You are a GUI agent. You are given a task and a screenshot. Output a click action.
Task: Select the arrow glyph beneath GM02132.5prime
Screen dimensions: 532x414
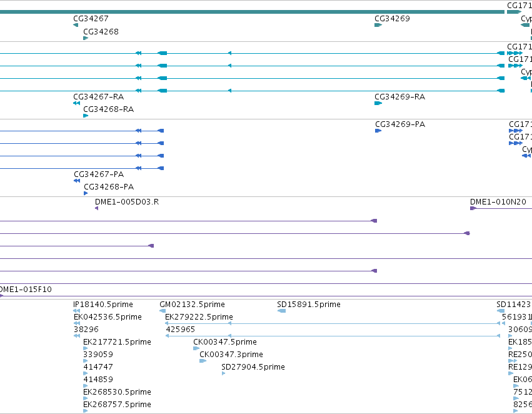tap(163, 311)
